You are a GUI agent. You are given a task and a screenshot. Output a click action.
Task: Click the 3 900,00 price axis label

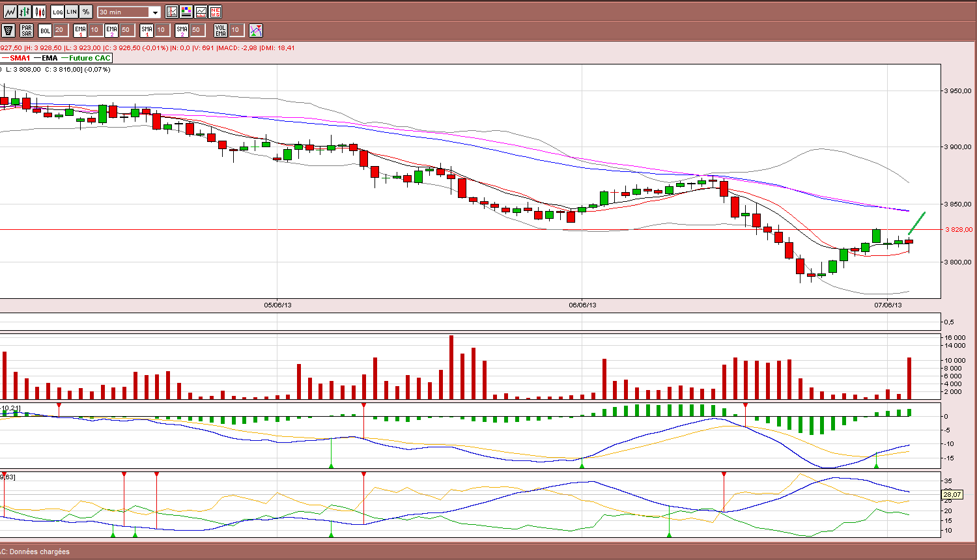[x=957, y=147]
